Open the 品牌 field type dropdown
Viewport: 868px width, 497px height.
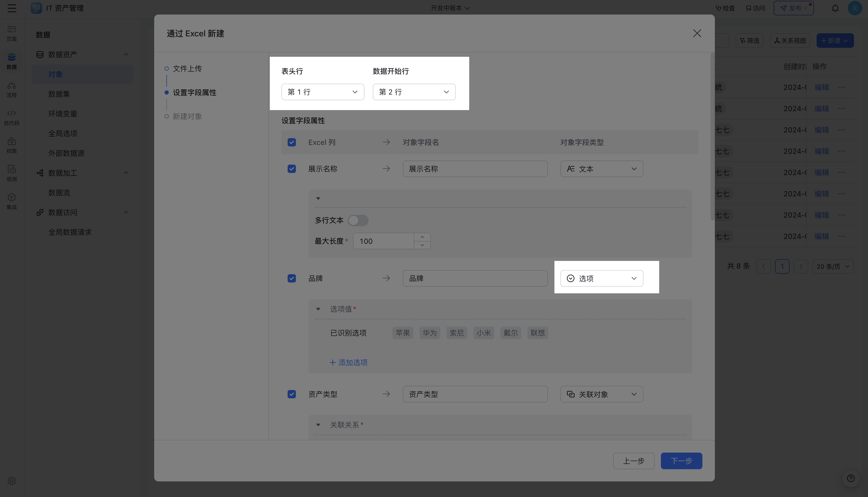tap(601, 278)
